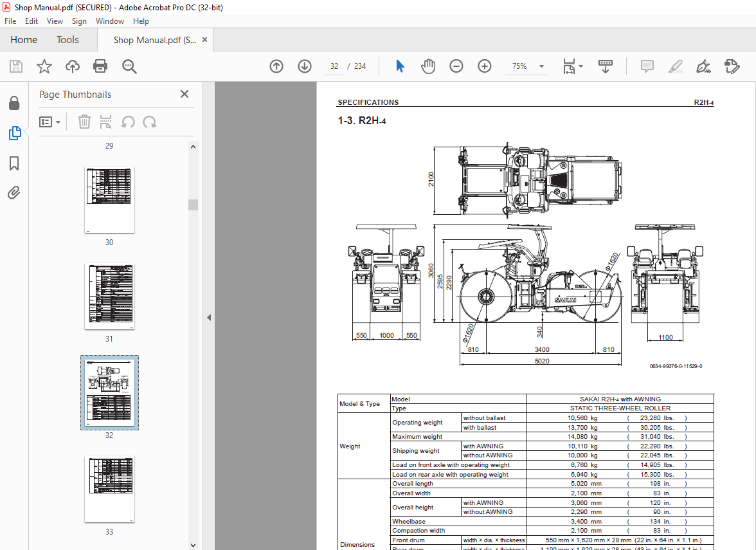Viewport: 756px width, 550px height.
Task: Open the Page Thumbnails sidebar icon
Action: coord(14,133)
